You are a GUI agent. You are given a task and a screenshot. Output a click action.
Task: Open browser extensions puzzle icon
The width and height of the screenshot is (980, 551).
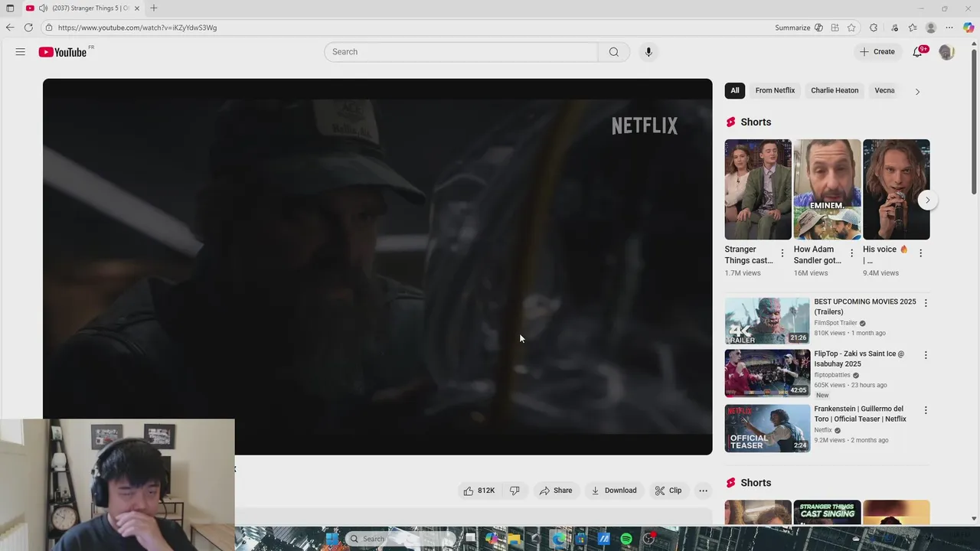click(x=874, y=28)
